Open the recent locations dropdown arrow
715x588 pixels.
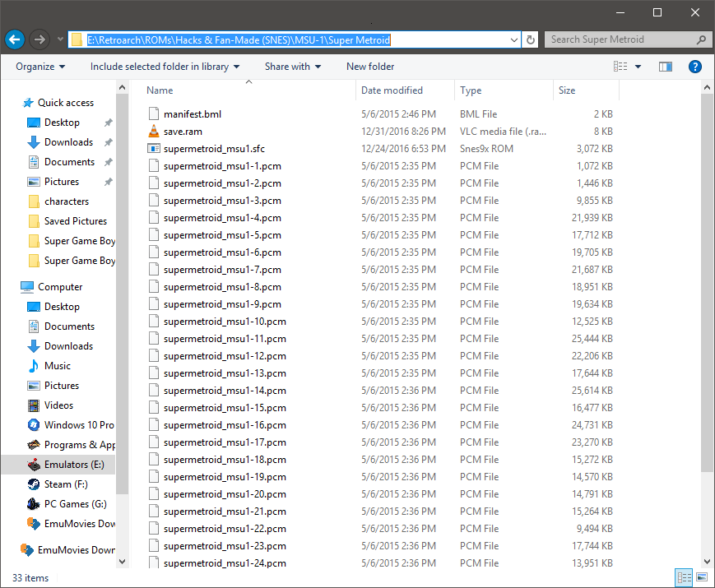pos(60,39)
